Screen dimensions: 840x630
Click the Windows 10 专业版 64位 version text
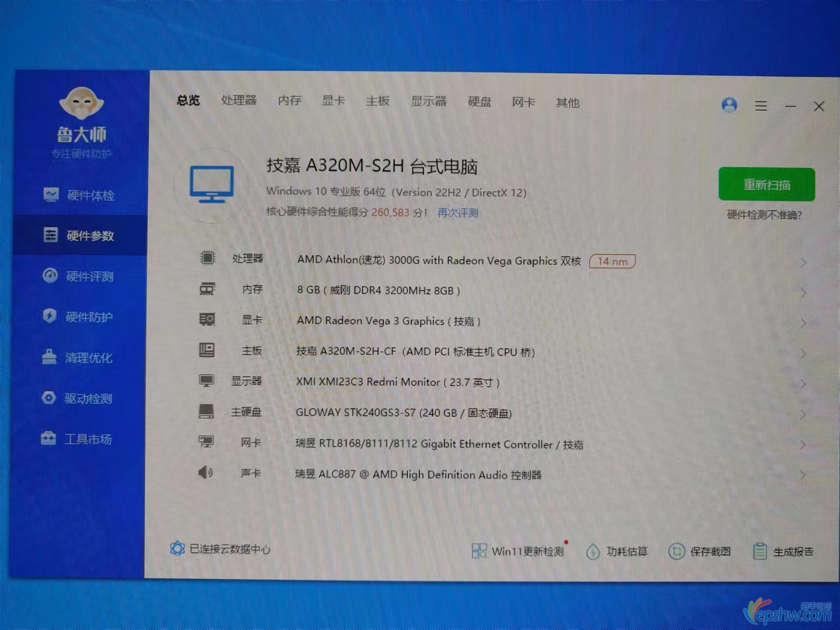396,192
